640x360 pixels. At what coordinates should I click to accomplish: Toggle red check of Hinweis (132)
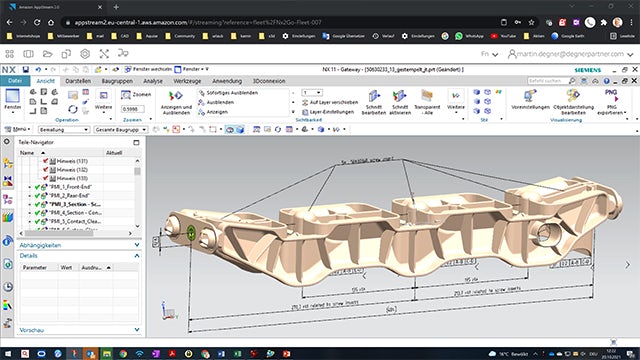point(45,169)
